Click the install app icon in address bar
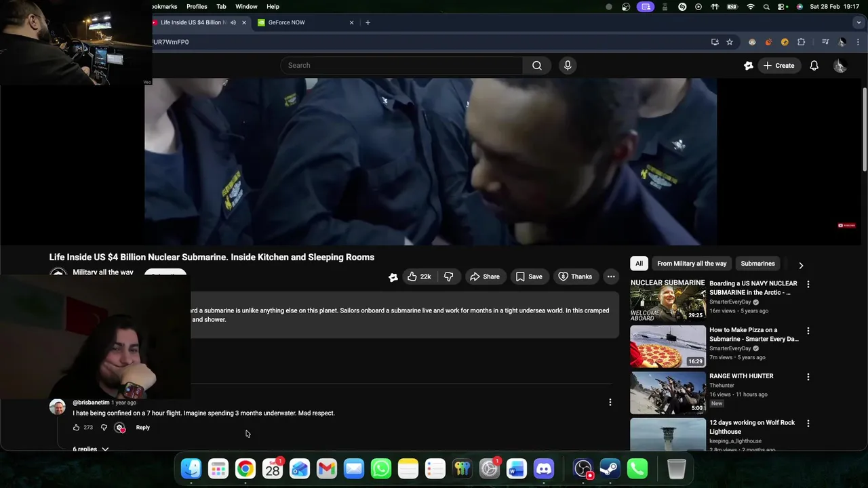The height and width of the screenshot is (488, 868). click(x=715, y=42)
